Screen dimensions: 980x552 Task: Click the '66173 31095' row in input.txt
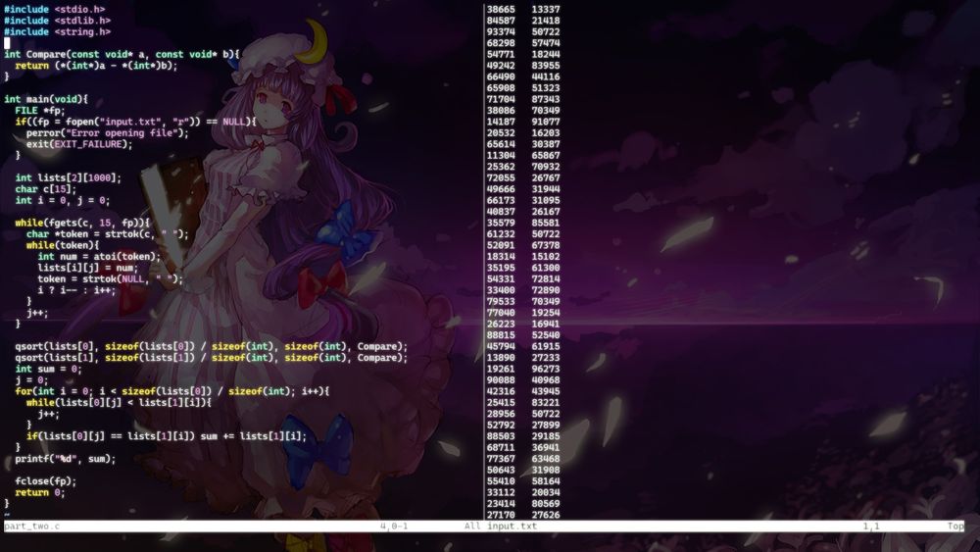523,201
